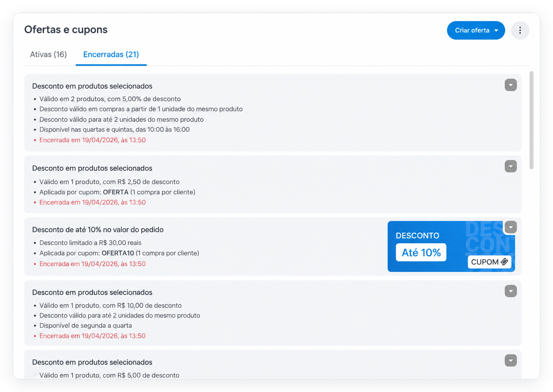This screenshot has height=392, width=553.
Task: Click the OFERTA10 coupon code text
Action: (x=118, y=253)
